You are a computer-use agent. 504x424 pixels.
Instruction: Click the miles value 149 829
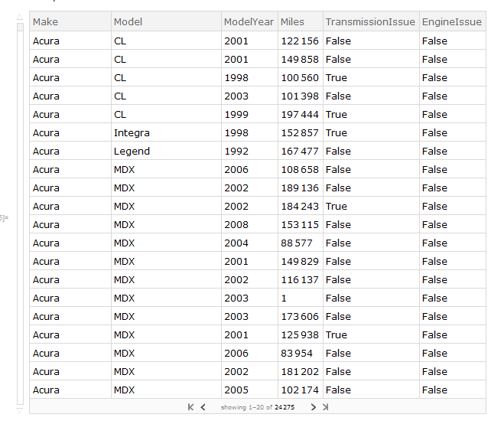[300, 262]
